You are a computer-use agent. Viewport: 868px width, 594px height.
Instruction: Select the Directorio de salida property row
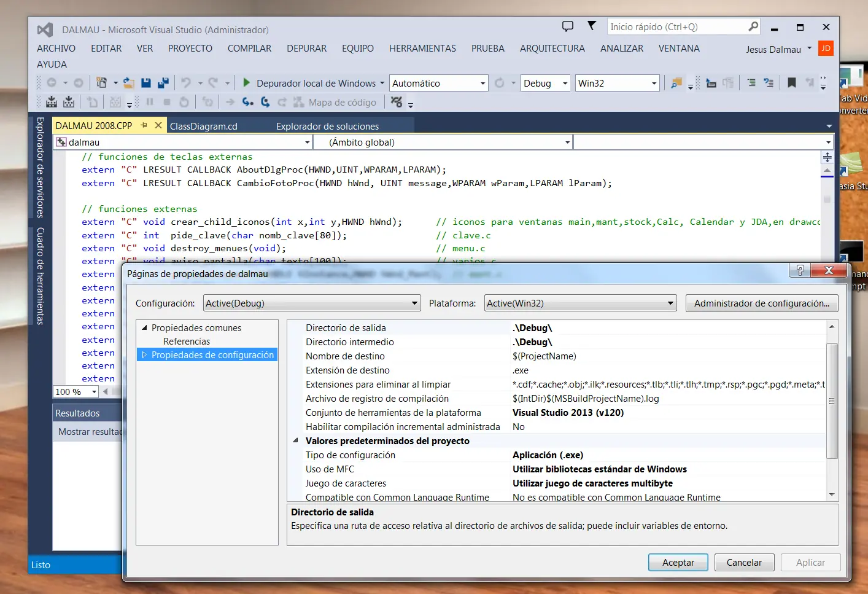[557, 327]
